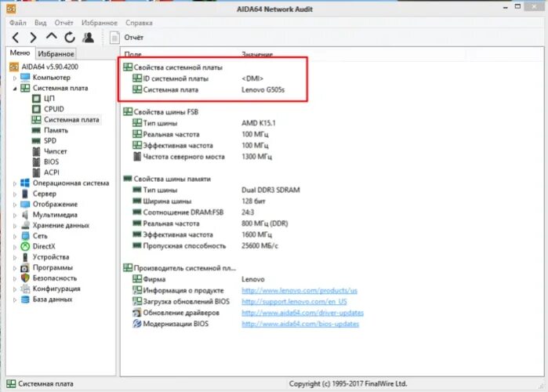Click the База данных database icon
Viewport: 548px width, 392px height.
click(x=25, y=299)
